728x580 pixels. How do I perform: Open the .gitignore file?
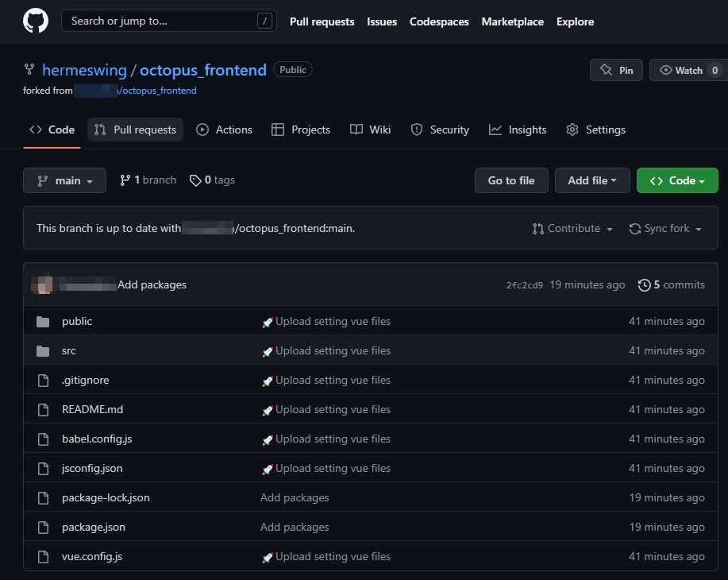click(x=86, y=380)
